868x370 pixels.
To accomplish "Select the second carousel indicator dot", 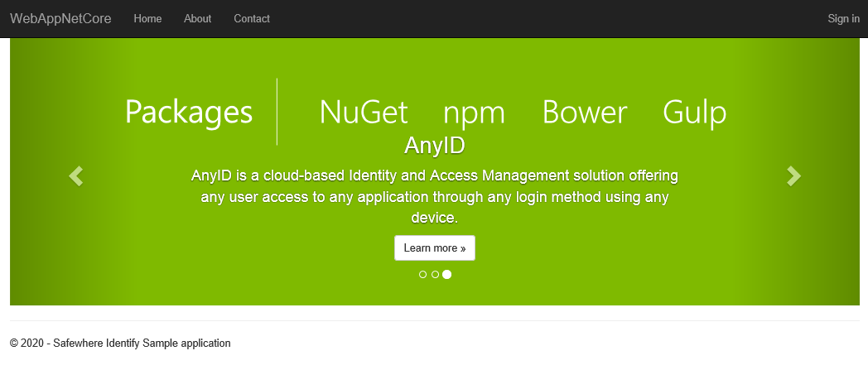I will pyautogui.click(x=435, y=274).
